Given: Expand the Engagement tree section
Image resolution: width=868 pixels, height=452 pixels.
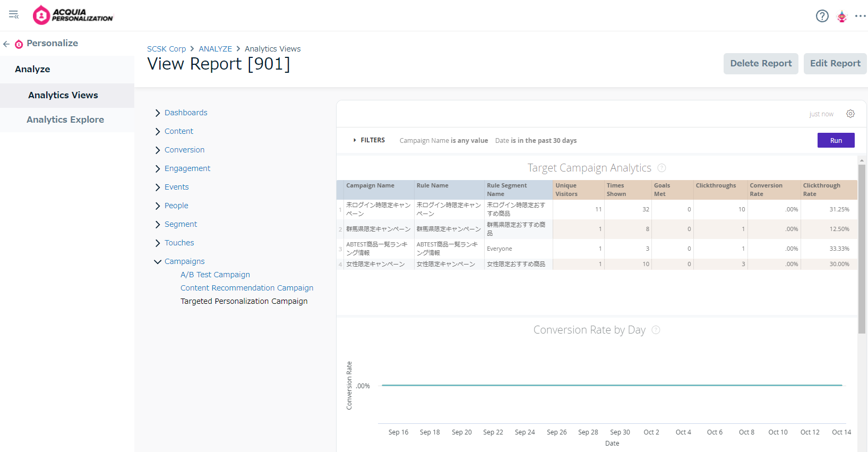Looking at the screenshot, I should point(158,169).
